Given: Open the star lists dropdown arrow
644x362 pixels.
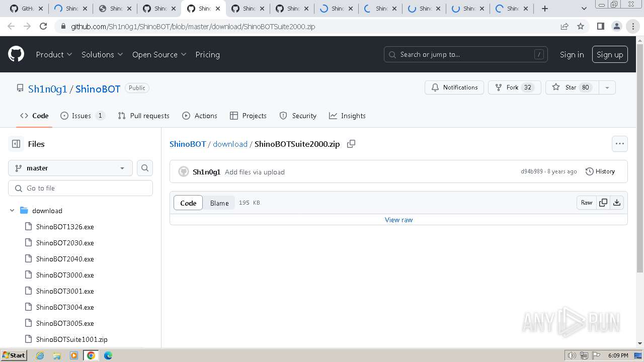Looking at the screenshot, I should click(607, 87).
